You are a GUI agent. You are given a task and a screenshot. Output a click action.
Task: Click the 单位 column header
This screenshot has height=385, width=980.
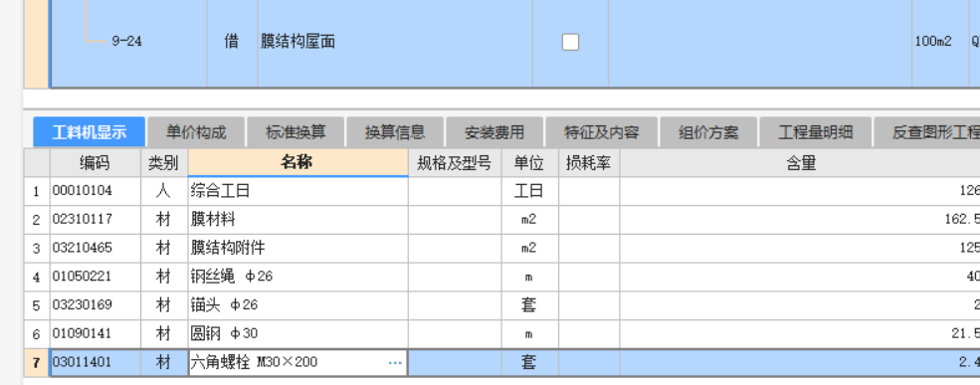[x=529, y=163]
